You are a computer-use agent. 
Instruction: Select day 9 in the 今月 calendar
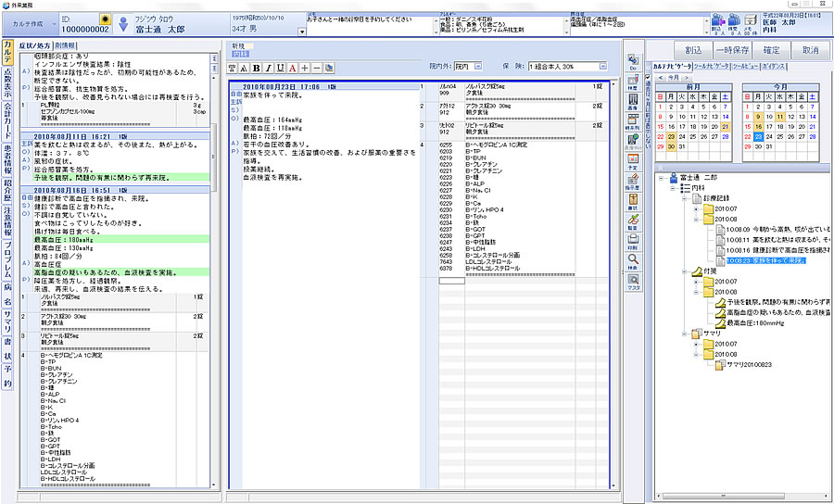coord(758,116)
